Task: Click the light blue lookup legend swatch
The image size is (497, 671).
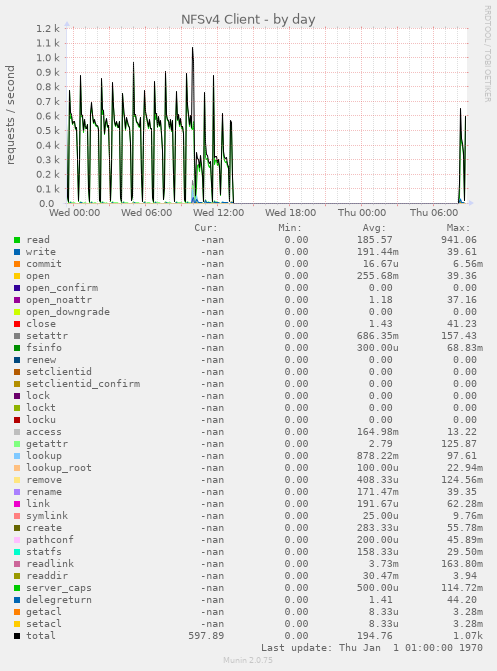Action: coord(17,456)
